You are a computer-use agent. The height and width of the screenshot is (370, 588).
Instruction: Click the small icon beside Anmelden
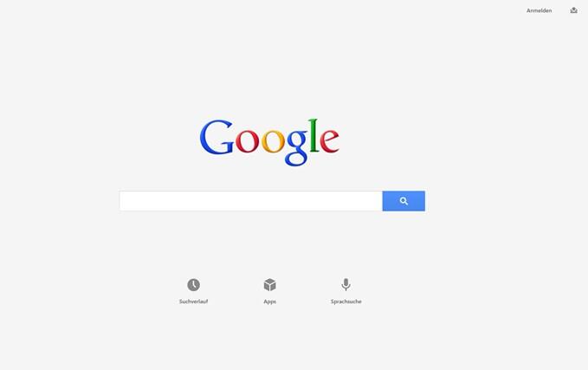point(574,10)
